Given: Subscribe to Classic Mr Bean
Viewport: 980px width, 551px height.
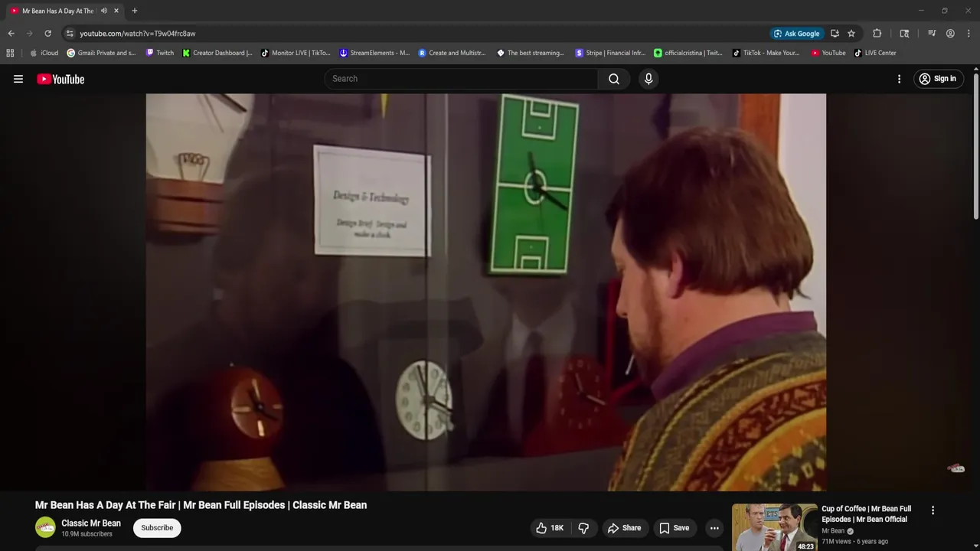Looking at the screenshot, I should pyautogui.click(x=157, y=528).
